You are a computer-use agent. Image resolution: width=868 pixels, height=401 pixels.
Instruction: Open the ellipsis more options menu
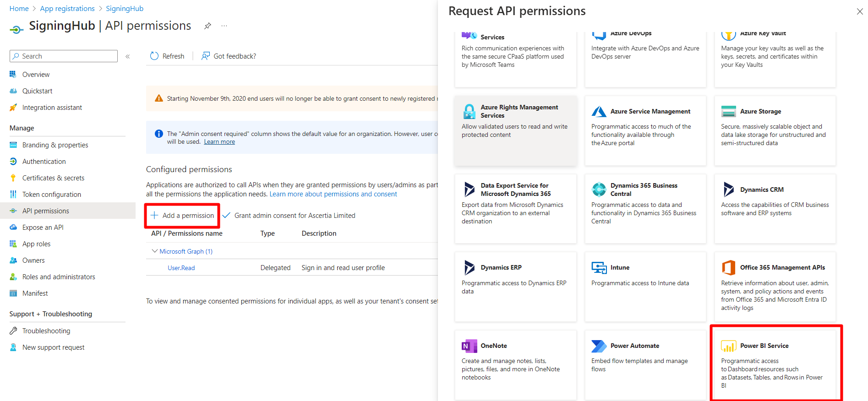click(x=224, y=26)
